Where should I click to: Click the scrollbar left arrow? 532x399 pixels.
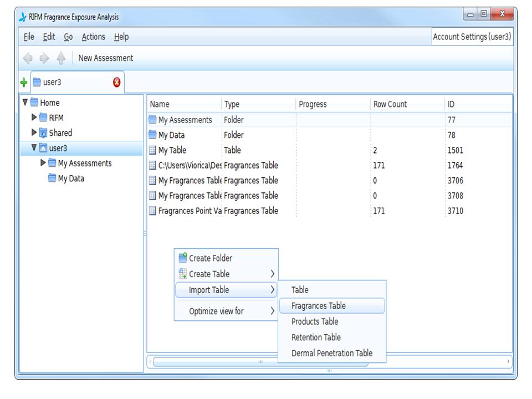(x=150, y=362)
